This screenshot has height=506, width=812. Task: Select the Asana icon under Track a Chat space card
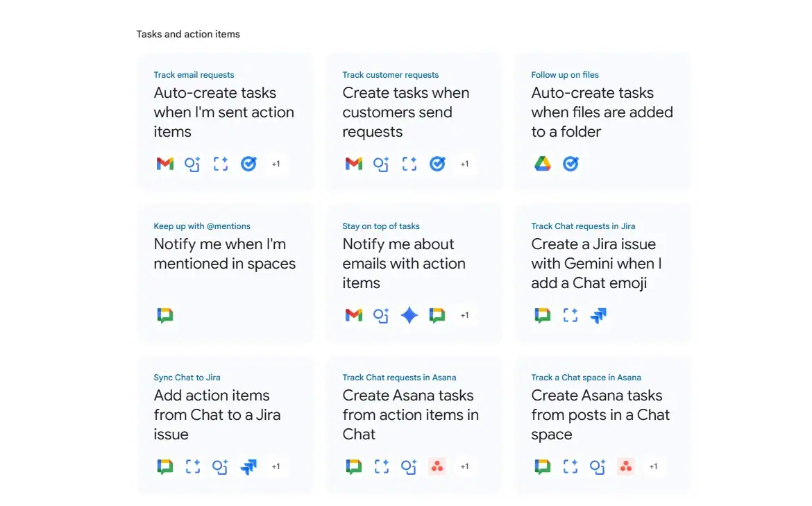pos(626,466)
